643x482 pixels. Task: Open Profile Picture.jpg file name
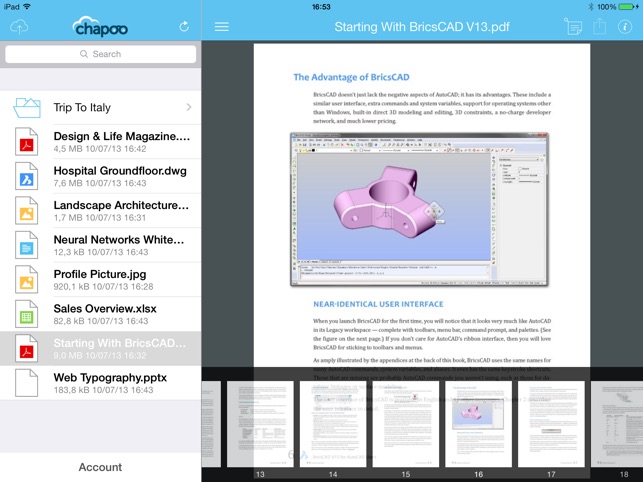pos(100,274)
